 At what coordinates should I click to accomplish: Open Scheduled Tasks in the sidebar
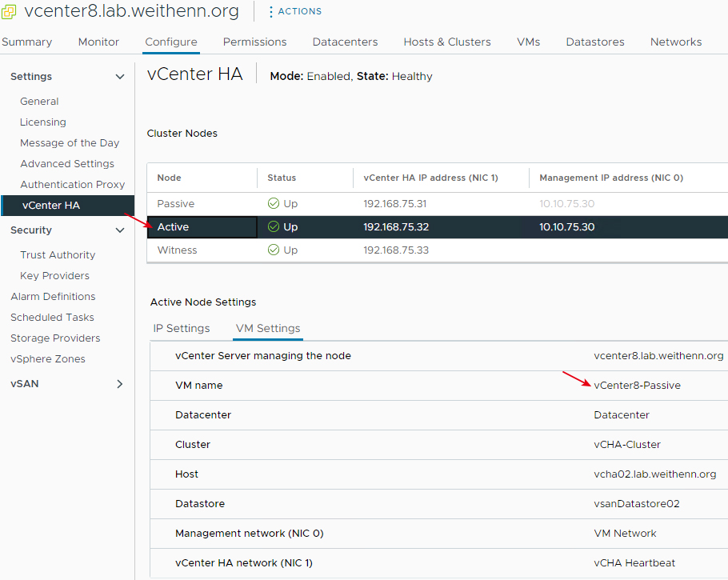click(x=52, y=318)
